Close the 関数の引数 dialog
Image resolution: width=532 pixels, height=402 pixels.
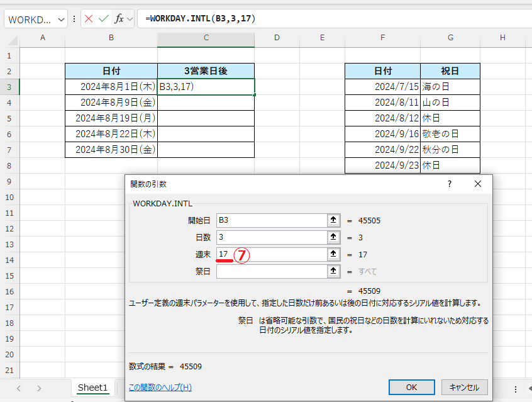(478, 184)
